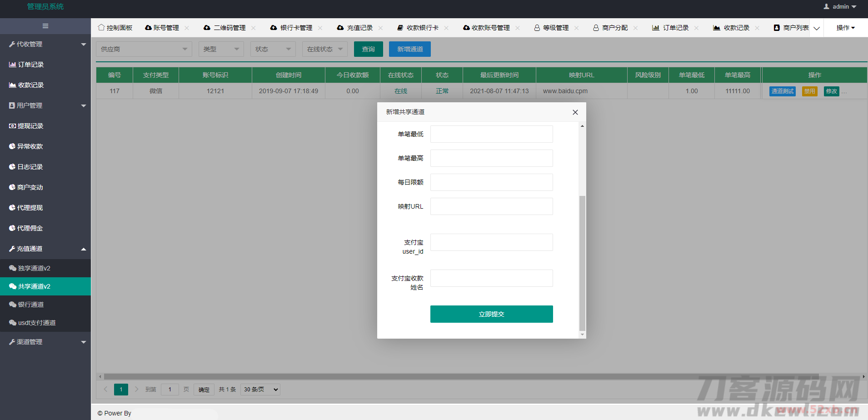Click the dialog's vertical scrollbar thumb
Image resolution: width=868 pixels, height=420 pixels.
[x=582, y=263]
